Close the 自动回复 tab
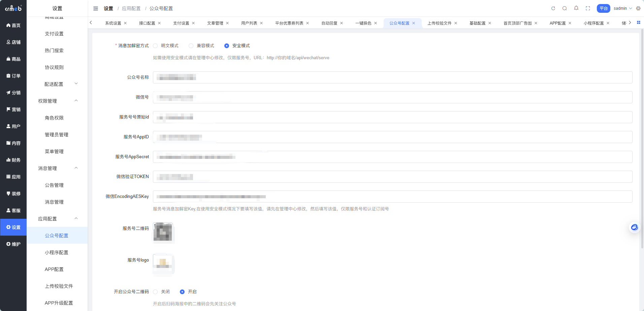The width and height of the screenshot is (644, 311). pyautogui.click(x=342, y=23)
